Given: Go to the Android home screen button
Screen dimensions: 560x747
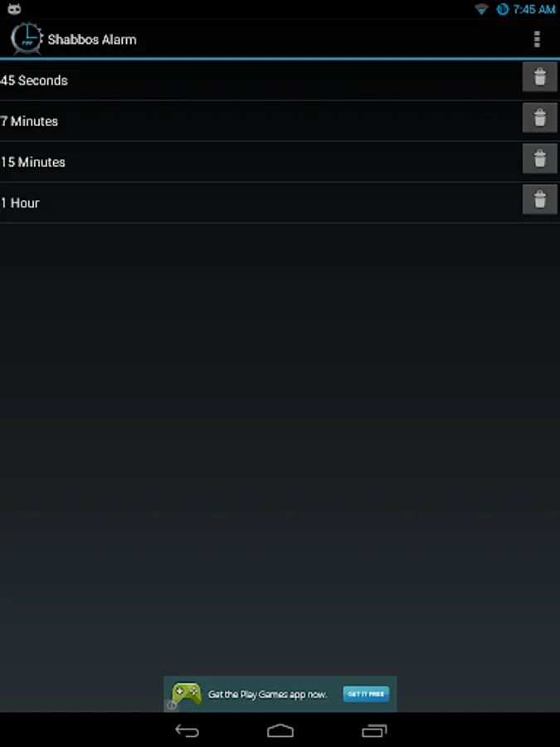Looking at the screenshot, I should click(x=280, y=730).
